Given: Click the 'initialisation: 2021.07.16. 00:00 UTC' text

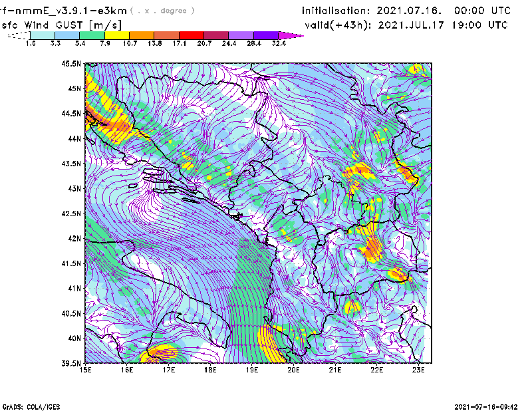Looking at the screenshot, I should coord(406,11).
